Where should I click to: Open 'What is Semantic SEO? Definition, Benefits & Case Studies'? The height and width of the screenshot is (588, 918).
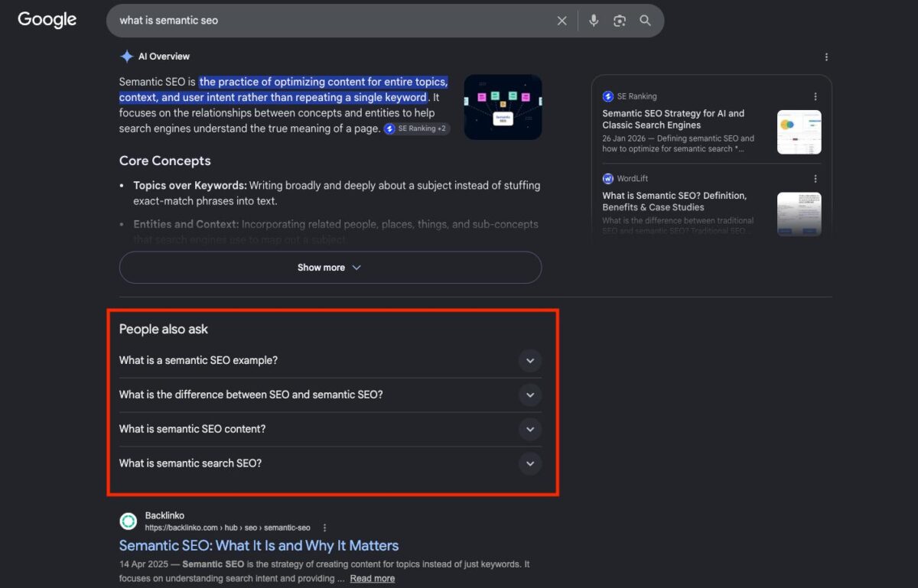(x=675, y=201)
